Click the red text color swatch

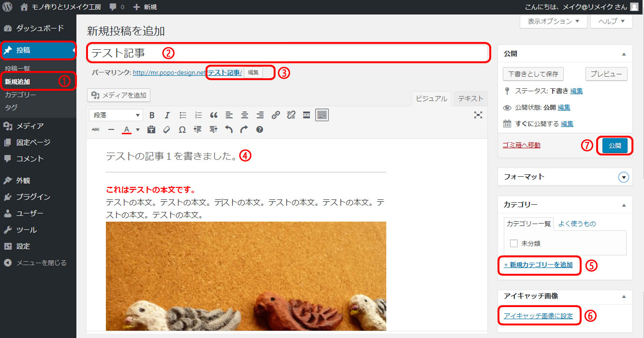click(x=127, y=129)
